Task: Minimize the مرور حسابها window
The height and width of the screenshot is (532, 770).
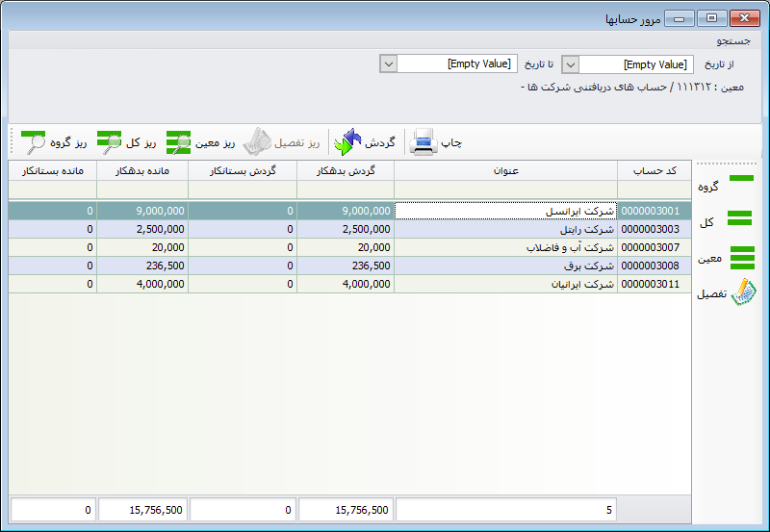Action: click(x=680, y=18)
